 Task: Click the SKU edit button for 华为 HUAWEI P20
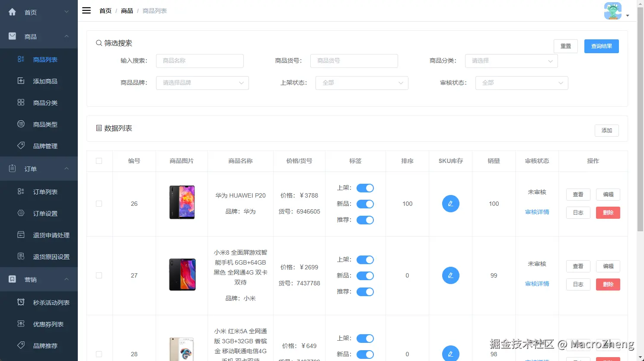click(x=450, y=204)
